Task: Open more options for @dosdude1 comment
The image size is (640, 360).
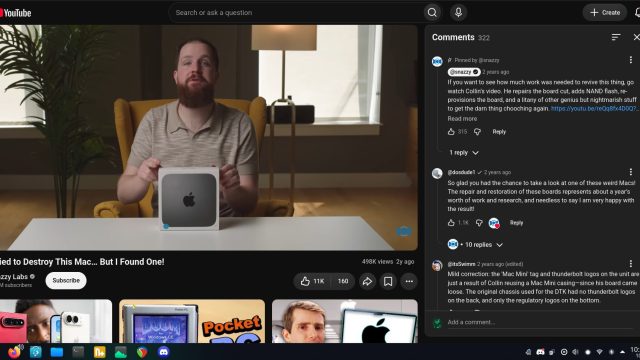Action: pos(631,172)
